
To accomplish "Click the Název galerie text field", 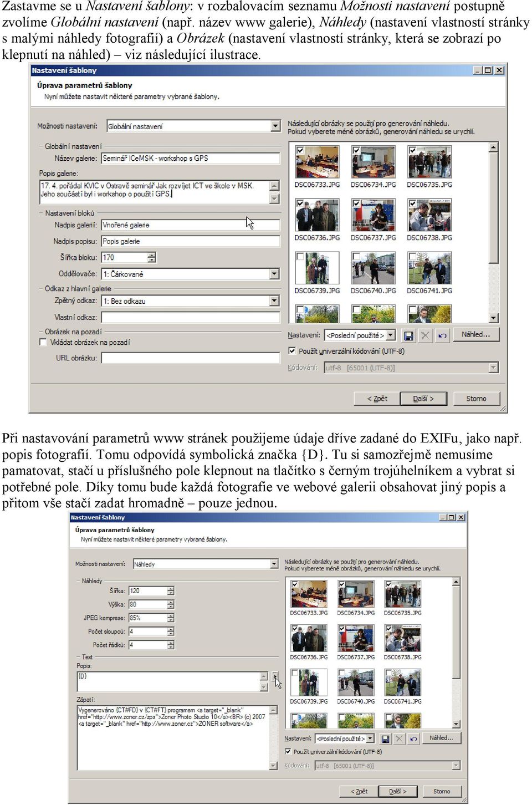I will [x=191, y=159].
